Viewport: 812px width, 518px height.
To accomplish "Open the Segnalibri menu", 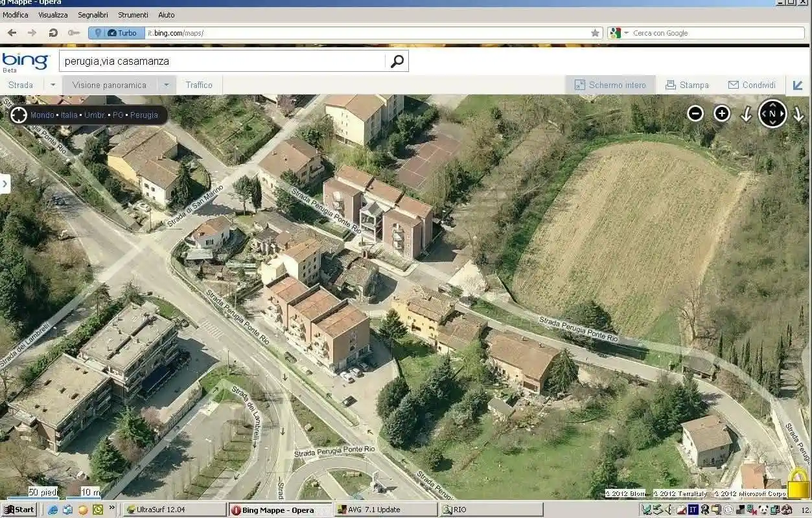I will point(93,15).
